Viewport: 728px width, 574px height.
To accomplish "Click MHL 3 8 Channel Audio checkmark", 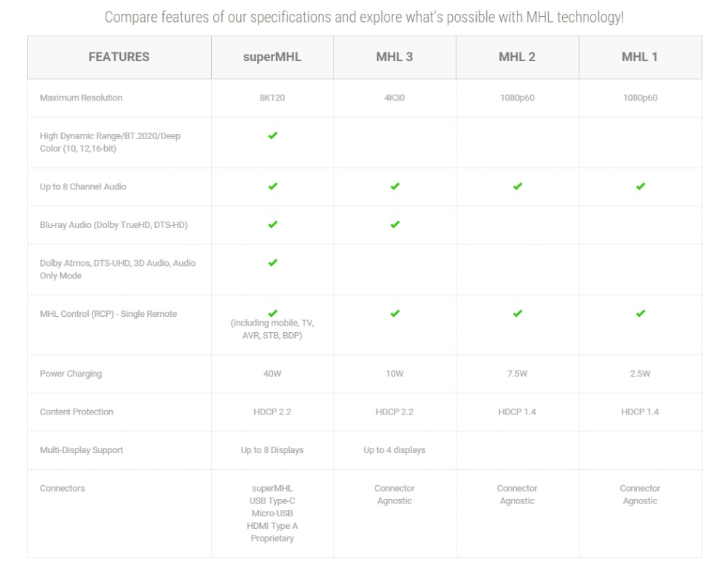I will (395, 186).
